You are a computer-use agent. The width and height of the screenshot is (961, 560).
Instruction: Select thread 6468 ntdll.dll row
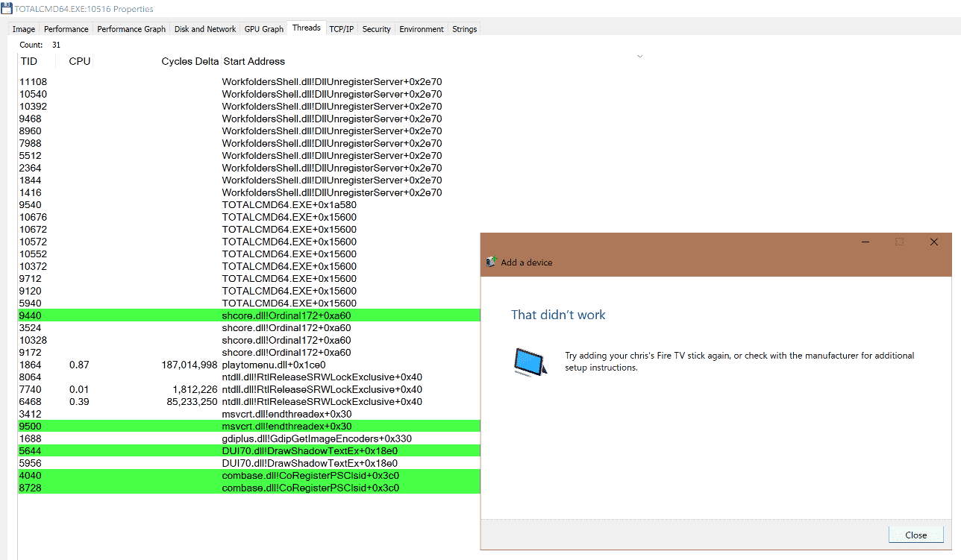click(248, 401)
